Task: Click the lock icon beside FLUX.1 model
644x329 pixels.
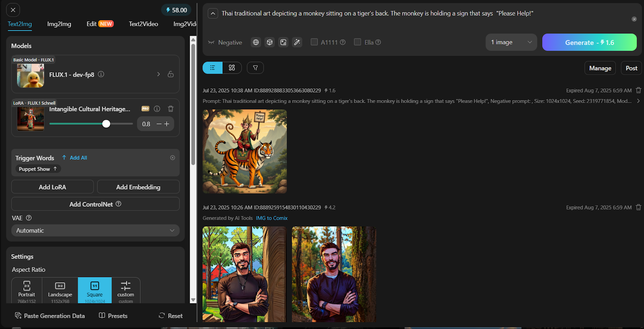Action: [x=171, y=74]
